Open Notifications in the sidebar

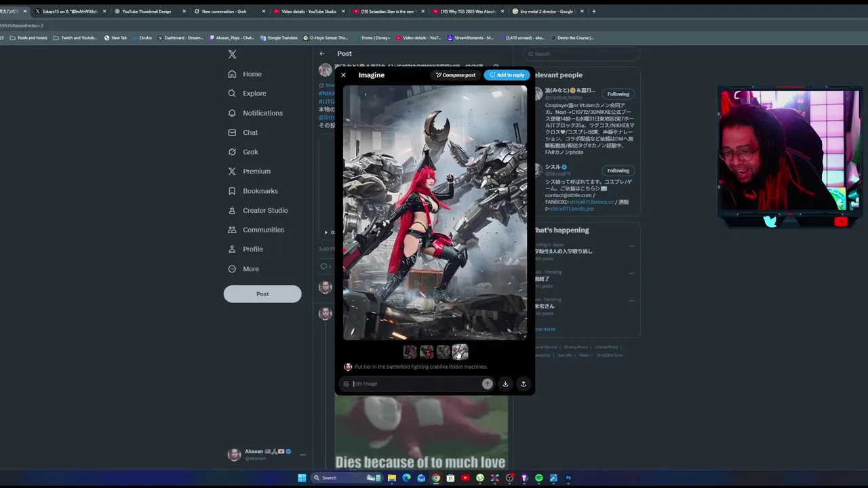pos(256,113)
